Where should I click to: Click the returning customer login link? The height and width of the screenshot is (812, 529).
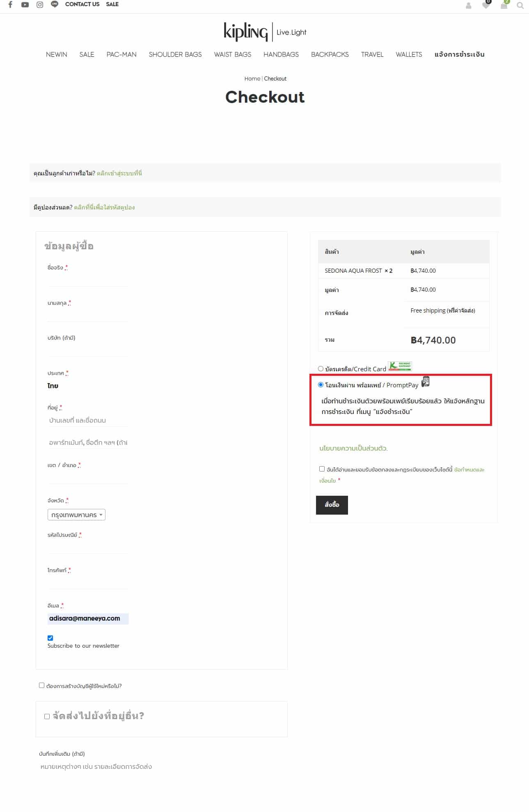[119, 173]
